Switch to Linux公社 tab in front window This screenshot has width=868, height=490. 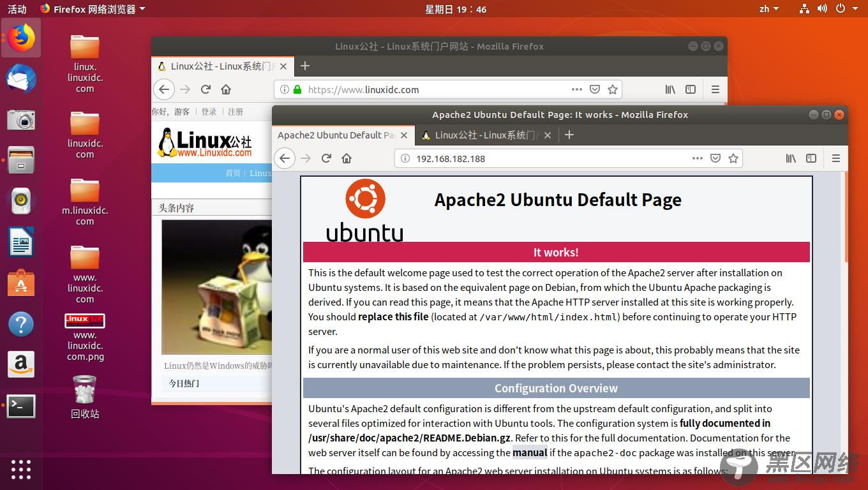488,135
